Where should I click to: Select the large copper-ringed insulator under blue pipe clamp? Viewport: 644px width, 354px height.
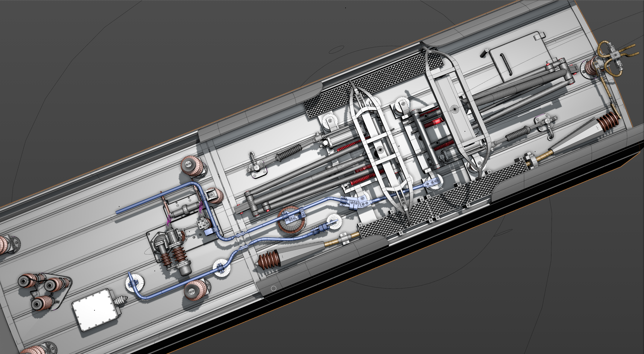pyautogui.click(x=291, y=226)
